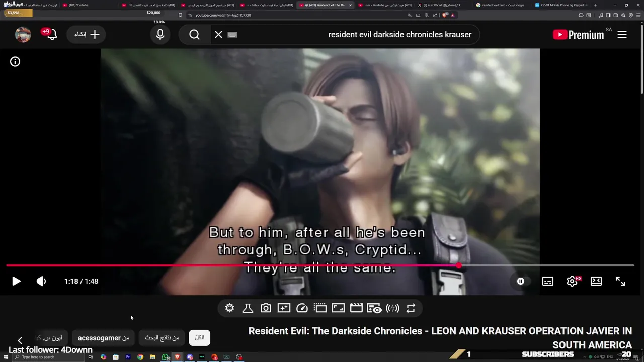Open a new browser tab

click(595, 5)
